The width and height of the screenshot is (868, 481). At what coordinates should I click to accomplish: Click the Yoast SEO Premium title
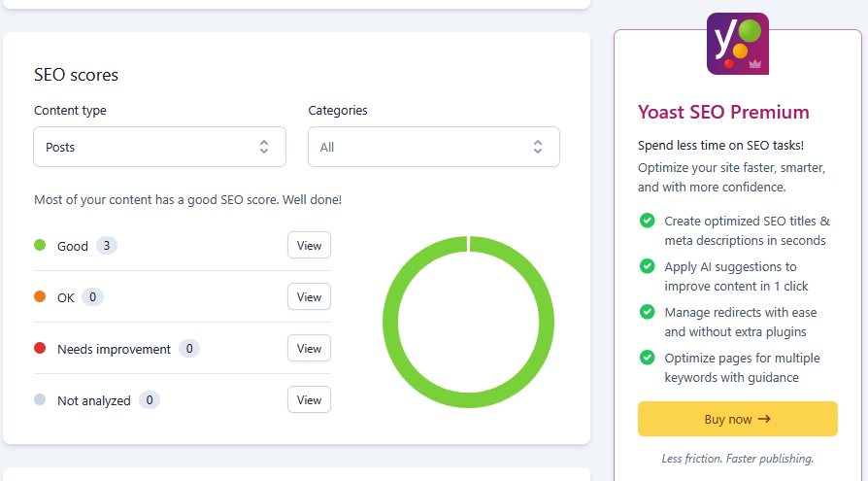pos(723,112)
